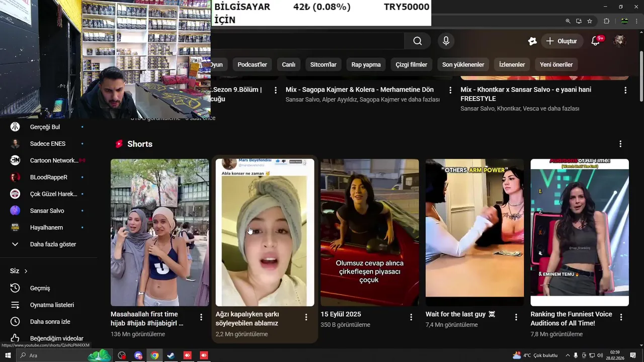Viewport: 644px width, 362px height.
Task: Open options for the Wait for the last guy short
Action: pyautogui.click(x=516, y=317)
